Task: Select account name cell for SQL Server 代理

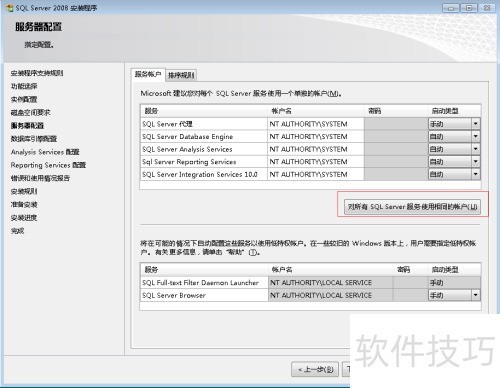Action: (x=315, y=124)
